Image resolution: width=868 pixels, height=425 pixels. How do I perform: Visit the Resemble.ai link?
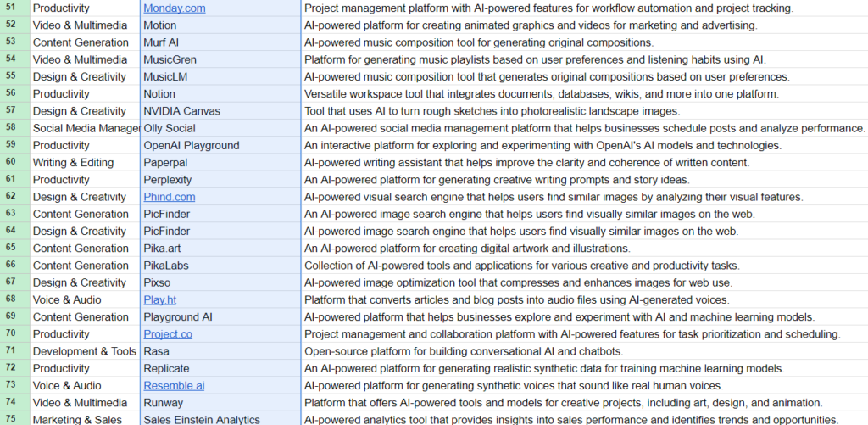point(174,386)
